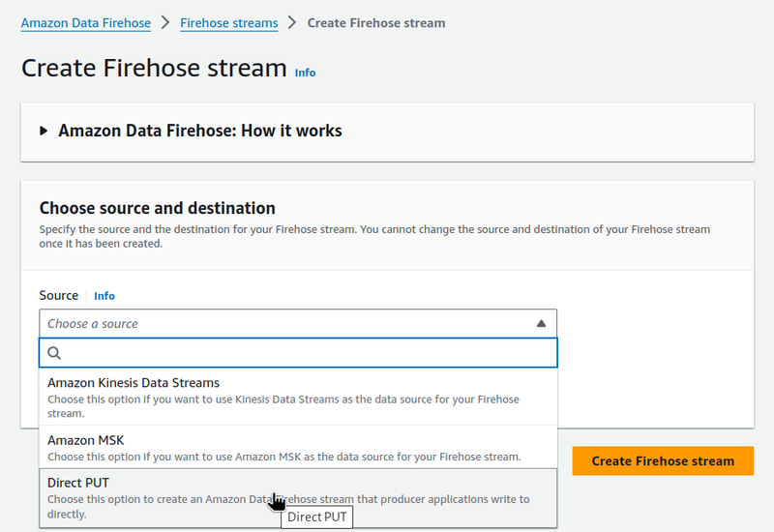The width and height of the screenshot is (774, 532).
Task: Collapse the Choose a source dropdown
Action: (x=298, y=324)
